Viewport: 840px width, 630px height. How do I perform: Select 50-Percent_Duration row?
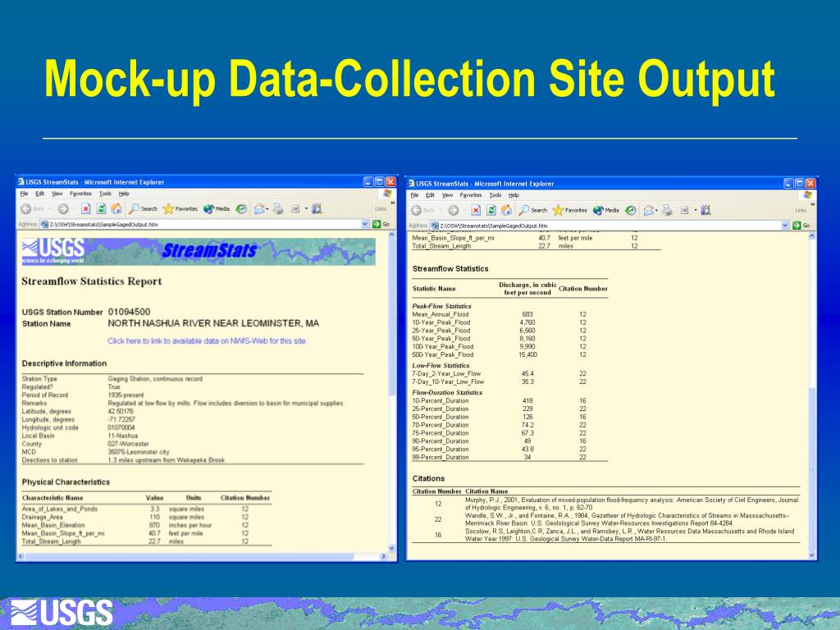point(509,417)
